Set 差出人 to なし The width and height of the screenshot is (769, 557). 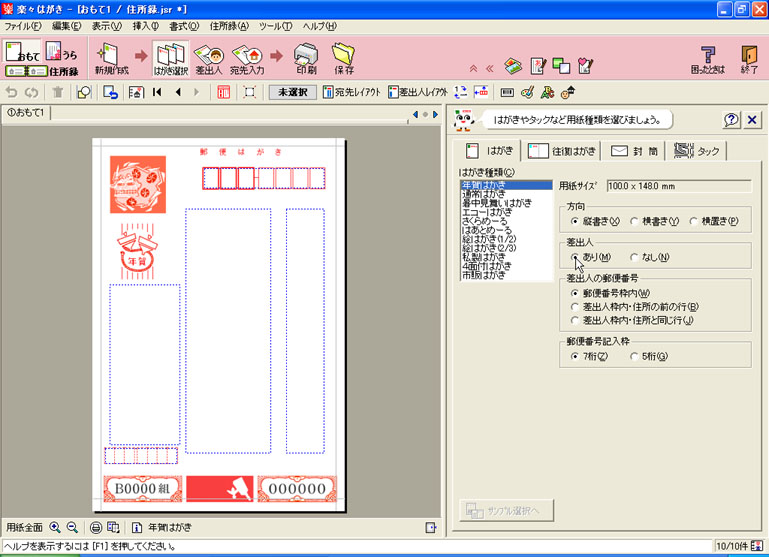coord(636,257)
